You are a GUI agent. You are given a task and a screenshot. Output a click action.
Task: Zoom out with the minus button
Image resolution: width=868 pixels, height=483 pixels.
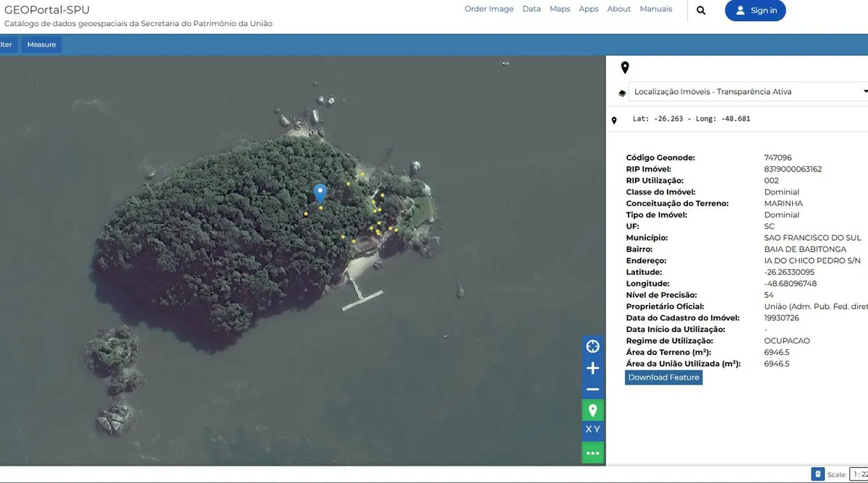592,389
